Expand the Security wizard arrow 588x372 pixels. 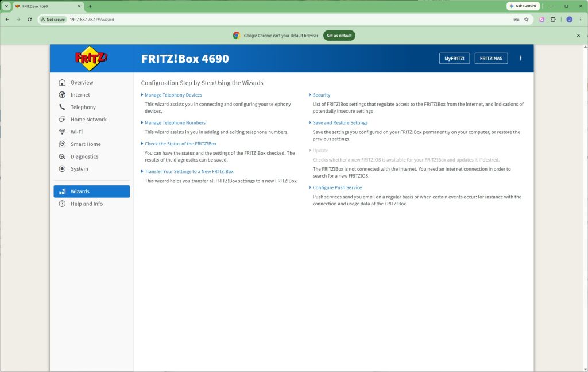310,95
